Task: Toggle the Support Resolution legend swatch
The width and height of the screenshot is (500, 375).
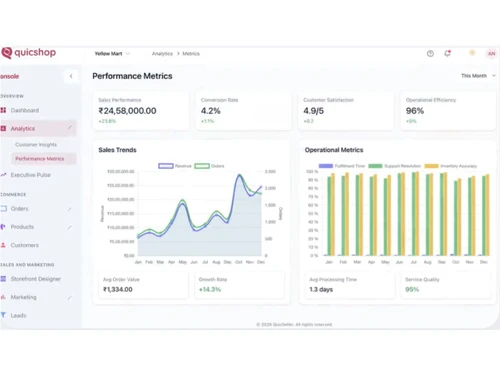Action: tap(375, 166)
